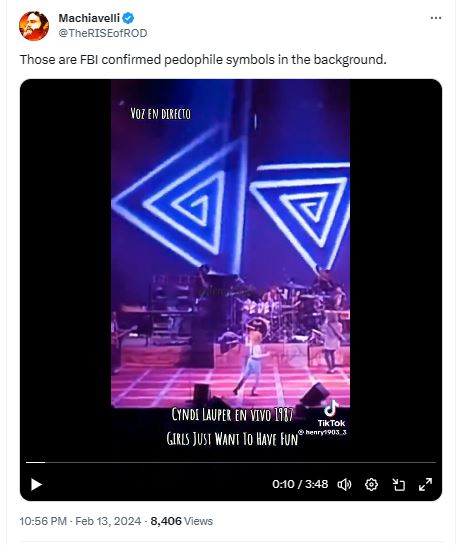Click the TikTok logo watermark

point(331,414)
